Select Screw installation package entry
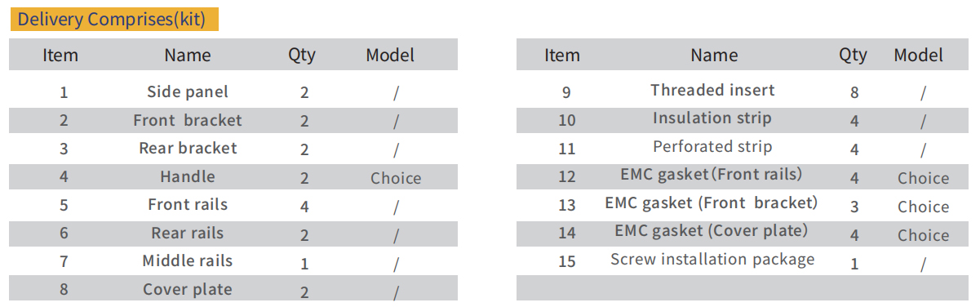The width and height of the screenshot is (980, 307). [x=712, y=259]
